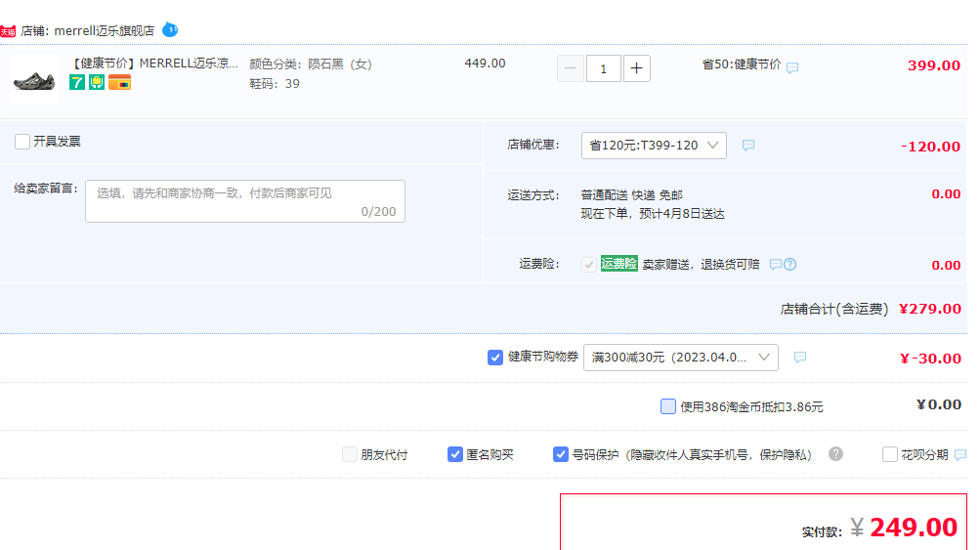Viewport: 980px width, 550px height.
Task: Click the 颜色分类：陨石黑（女） text
Action: tap(311, 63)
